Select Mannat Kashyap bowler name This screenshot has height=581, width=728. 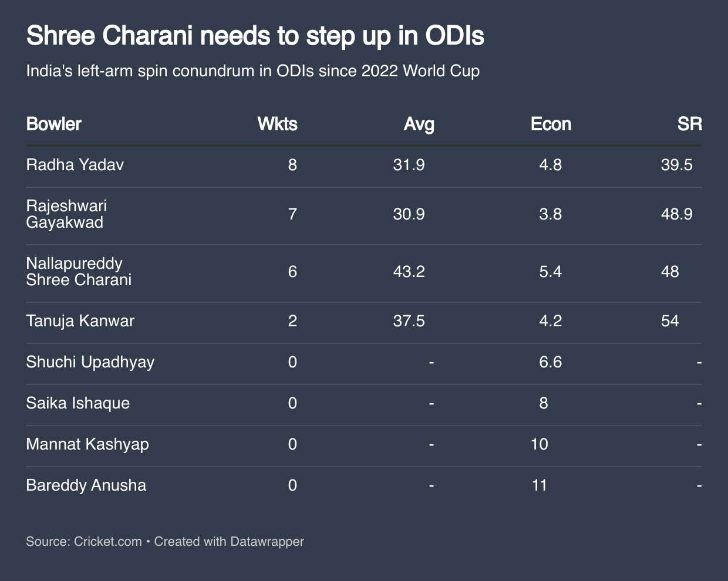(87, 444)
